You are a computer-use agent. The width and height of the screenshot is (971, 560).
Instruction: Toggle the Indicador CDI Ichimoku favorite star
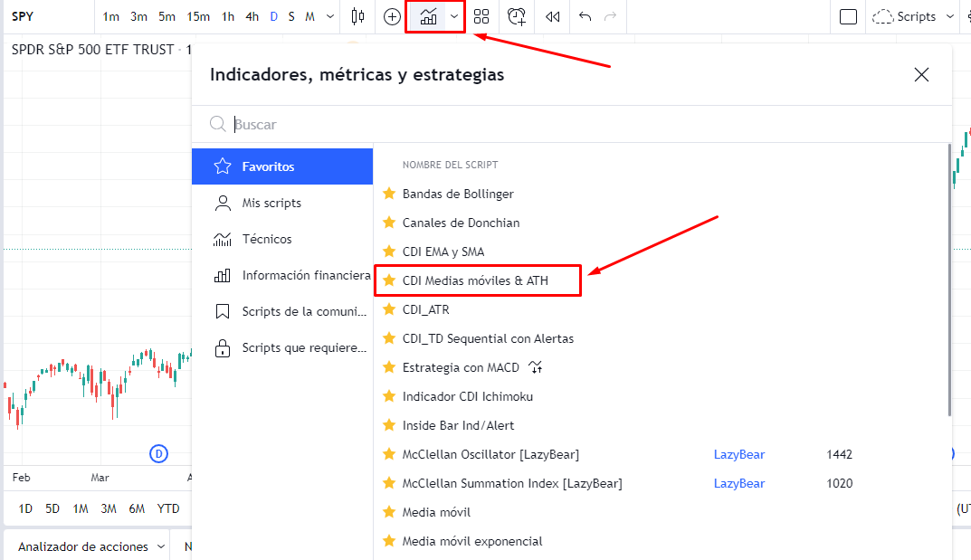coord(389,396)
